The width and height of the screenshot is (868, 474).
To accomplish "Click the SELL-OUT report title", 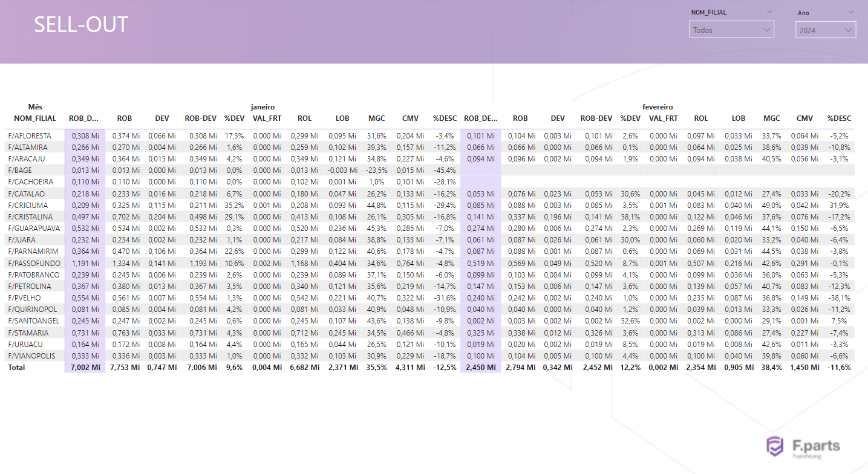I will click(81, 25).
